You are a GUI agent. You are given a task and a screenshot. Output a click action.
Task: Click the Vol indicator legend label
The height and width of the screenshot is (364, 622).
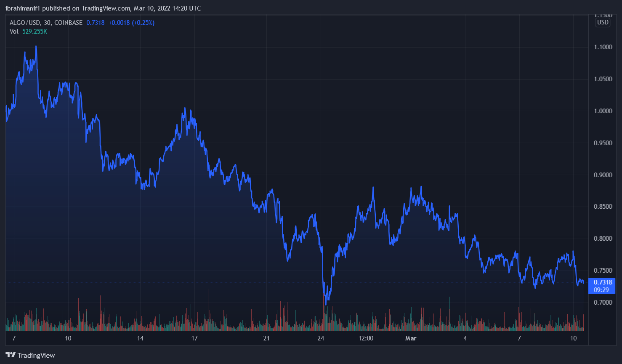coord(14,32)
